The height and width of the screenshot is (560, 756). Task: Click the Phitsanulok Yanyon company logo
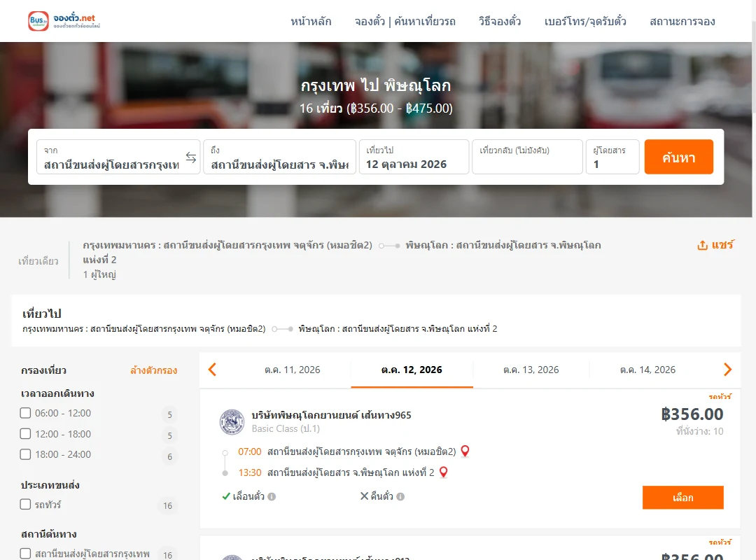pos(232,422)
